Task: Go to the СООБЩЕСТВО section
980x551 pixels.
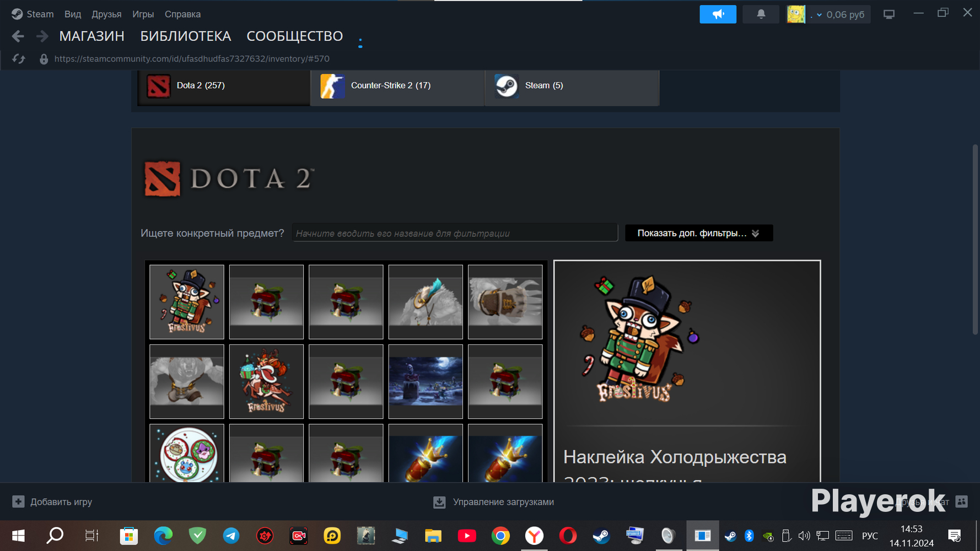Action: click(x=295, y=36)
